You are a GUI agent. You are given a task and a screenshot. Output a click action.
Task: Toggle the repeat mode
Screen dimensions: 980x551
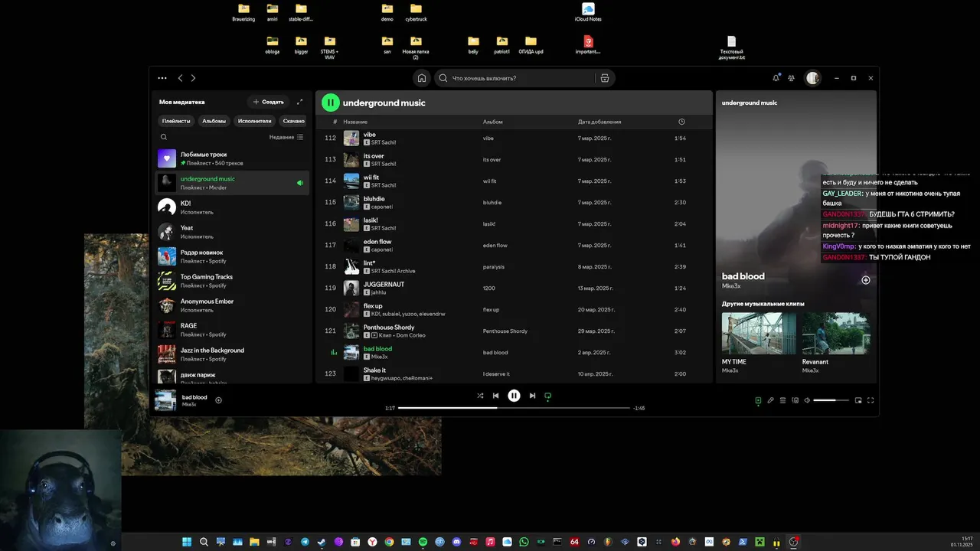547,396
